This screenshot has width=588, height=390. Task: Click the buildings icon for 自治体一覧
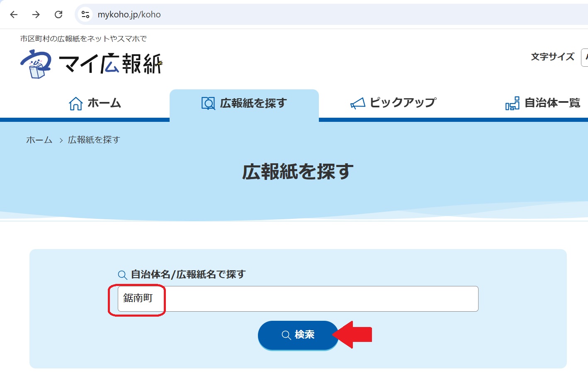tap(512, 103)
